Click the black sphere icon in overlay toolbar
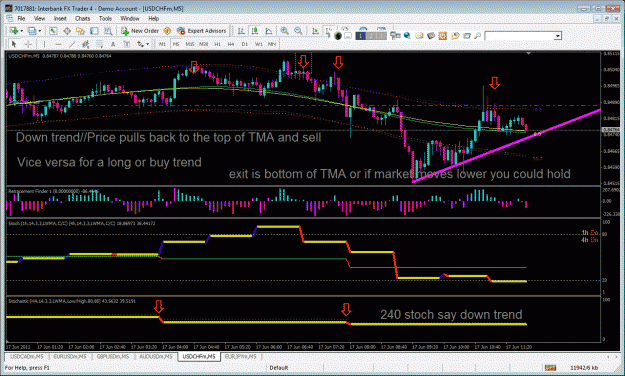The image size is (625, 376). (x=338, y=36)
